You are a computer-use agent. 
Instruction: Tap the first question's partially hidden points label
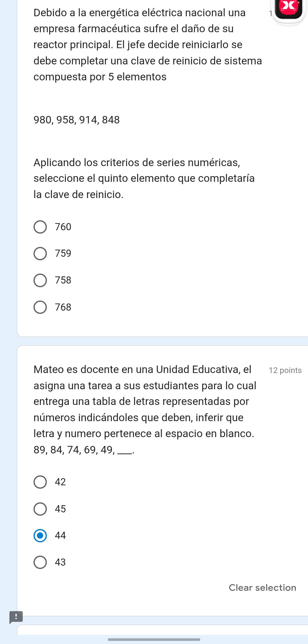(x=269, y=13)
